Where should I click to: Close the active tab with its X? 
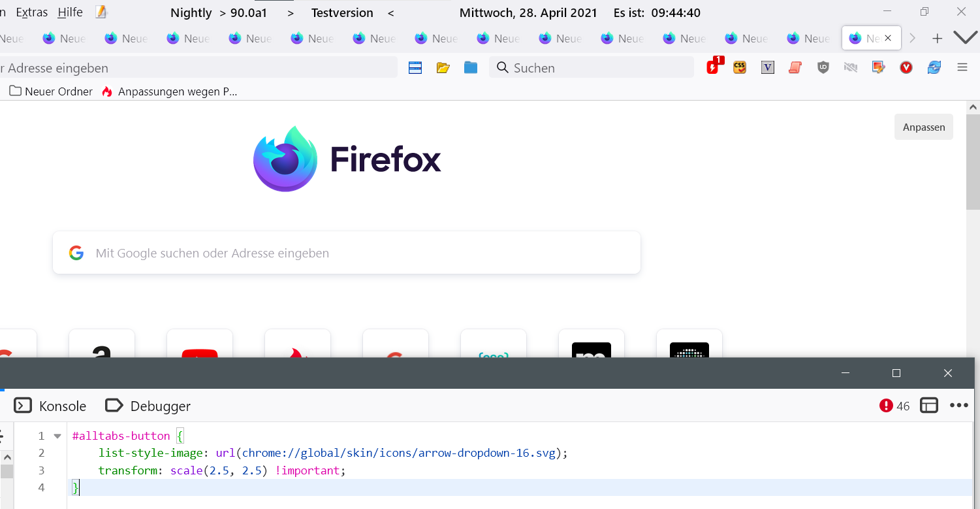coord(888,39)
